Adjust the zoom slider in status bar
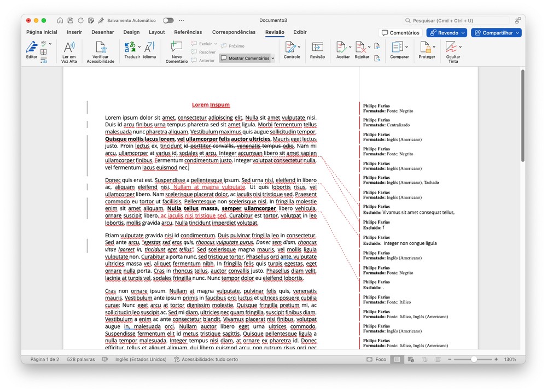Screen dimensions: 547x392 [x=474, y=359]
